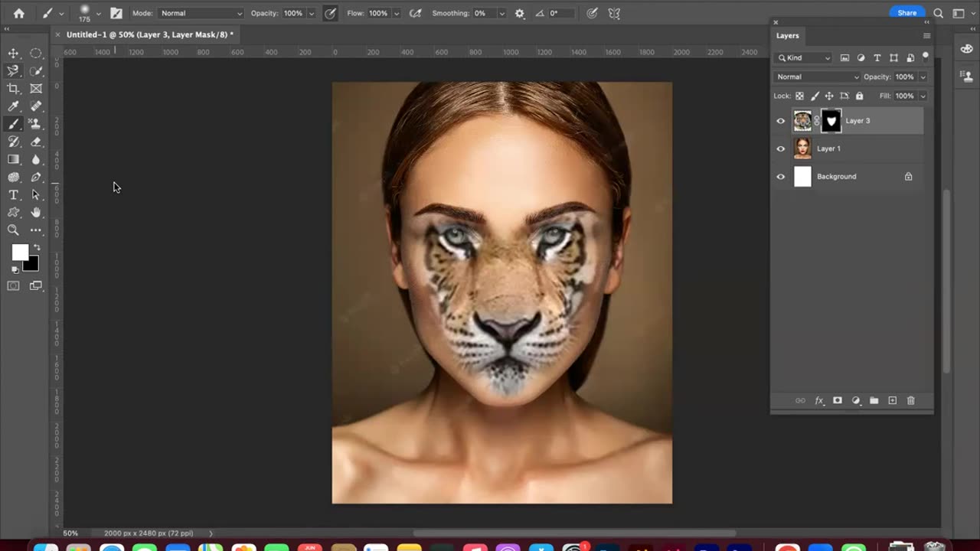The height and width of the screenshot is (551, 980).
Task: Open layer filter Kind dropdown
Action: click(x=804, y=57)
